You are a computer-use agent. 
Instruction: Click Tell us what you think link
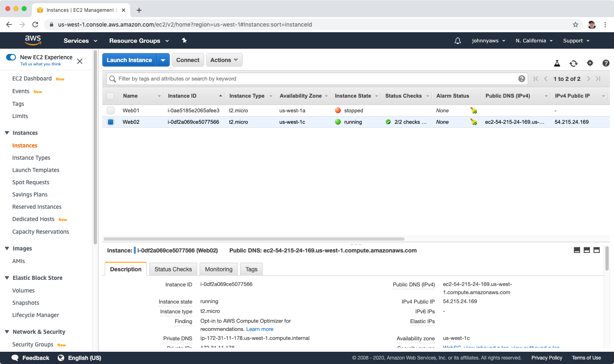[41, 64]
